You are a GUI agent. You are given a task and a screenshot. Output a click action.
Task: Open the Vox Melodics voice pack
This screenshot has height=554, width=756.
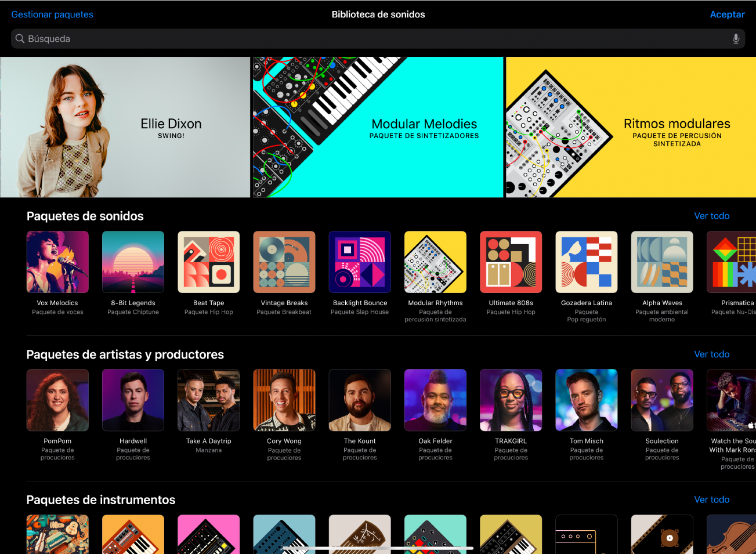57,262
